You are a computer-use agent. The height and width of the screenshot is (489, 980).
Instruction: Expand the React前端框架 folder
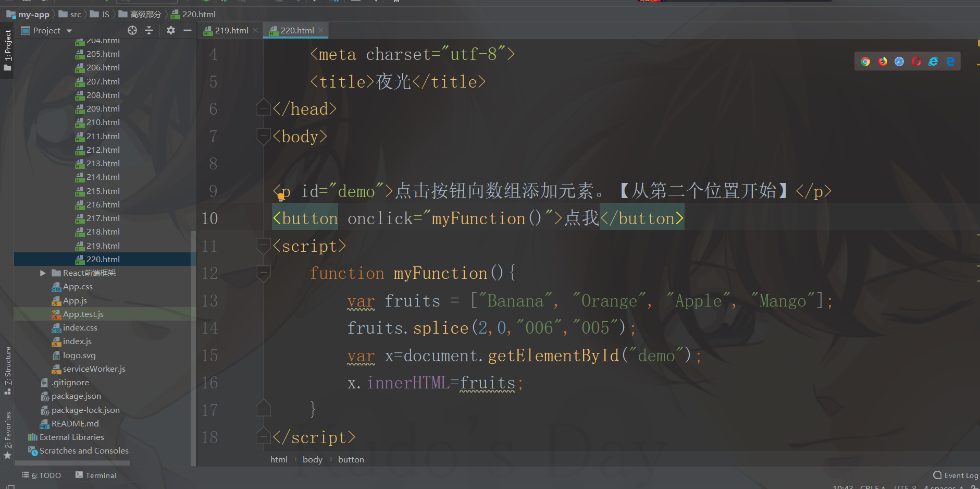(x=43, y=273)
